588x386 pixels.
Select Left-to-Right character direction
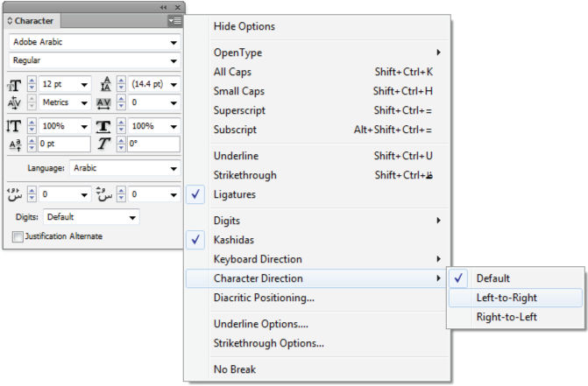pos(506,298)
